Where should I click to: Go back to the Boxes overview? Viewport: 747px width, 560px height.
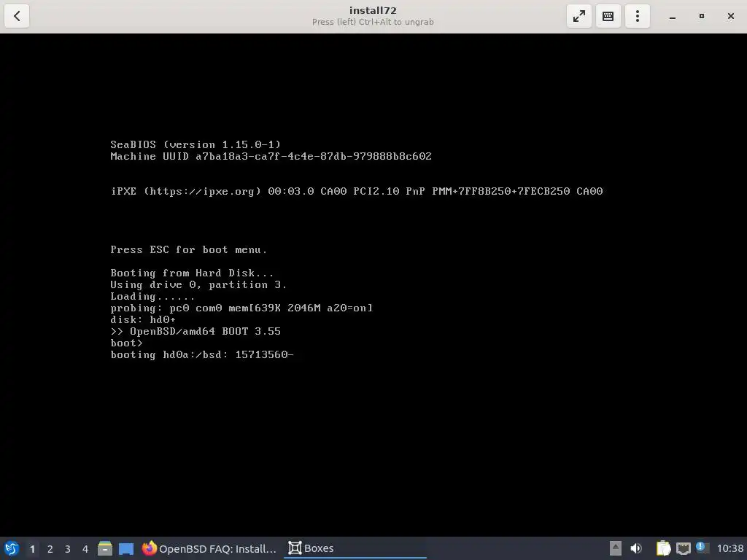coord(17,16)
